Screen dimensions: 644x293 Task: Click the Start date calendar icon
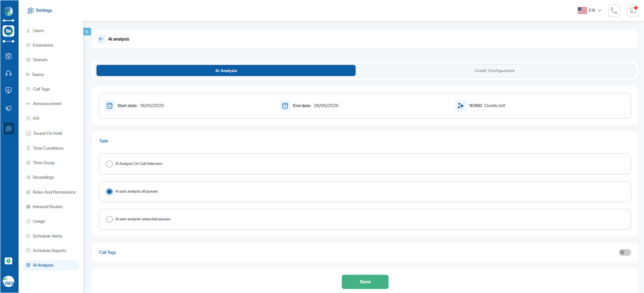click(x=109, y=106)
